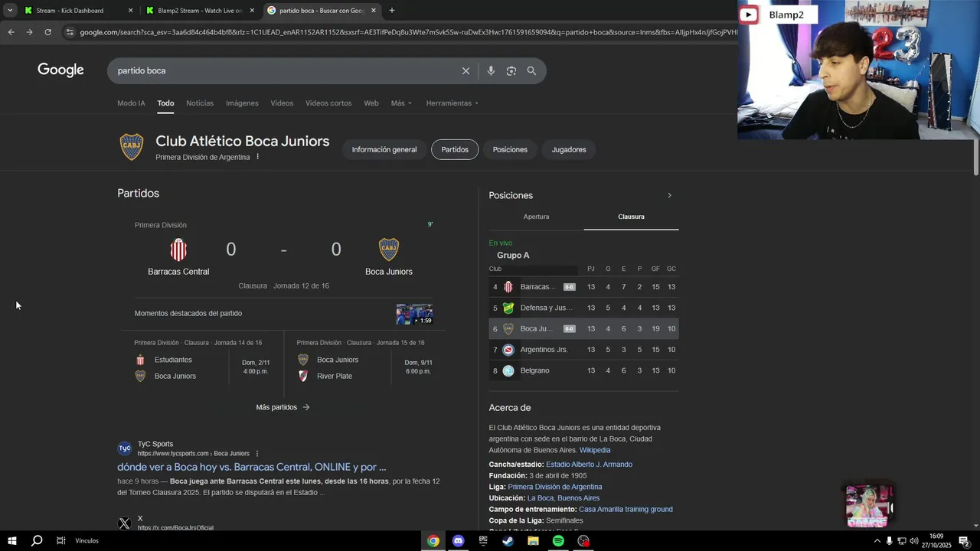
Task: Play the match highlights video thumbnail
Action: pyautogui.click(x=414, y=314)
